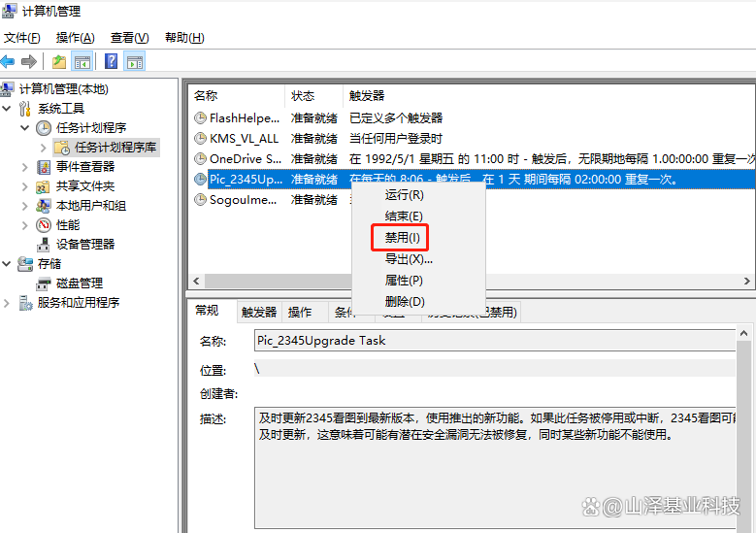Click the Pic_2345Up task clock icon

[x=200, y=179]
